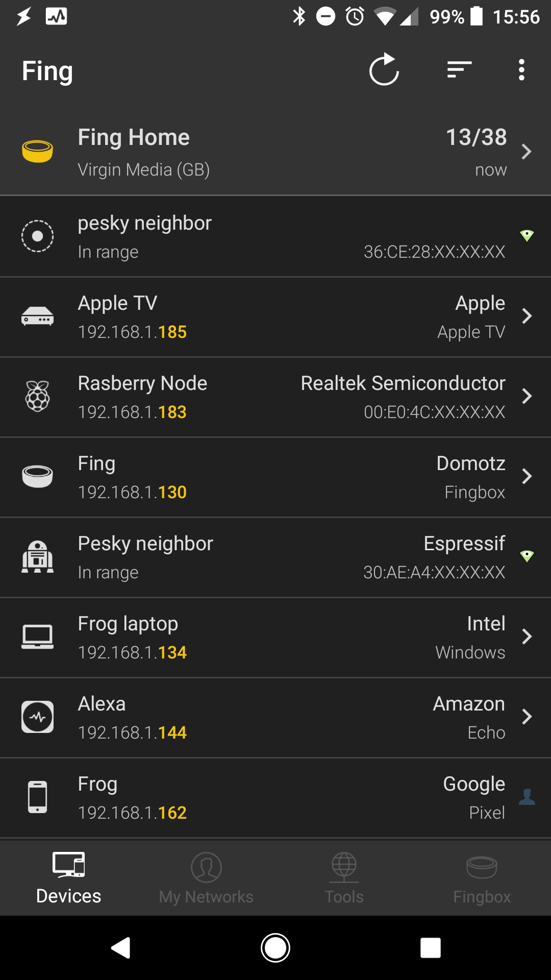Expand the Alexa Amazon row chevron
This screenshot has height=980, width=551.
527,717
